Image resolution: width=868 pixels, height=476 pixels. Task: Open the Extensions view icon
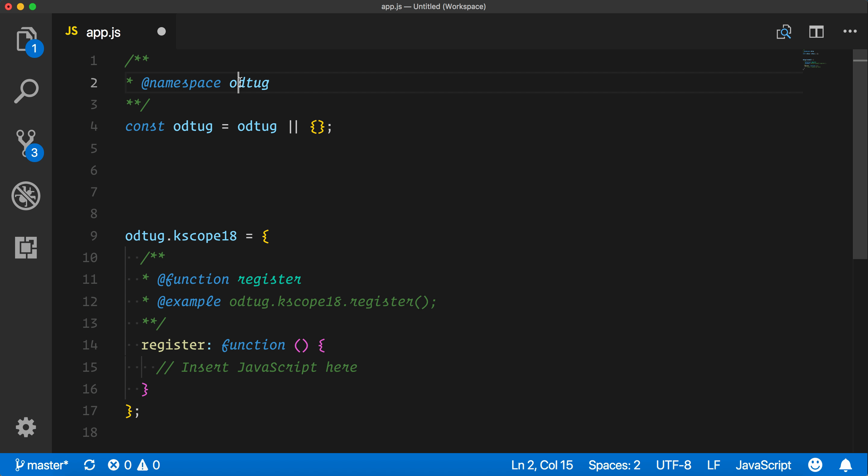tap(26, 248)
